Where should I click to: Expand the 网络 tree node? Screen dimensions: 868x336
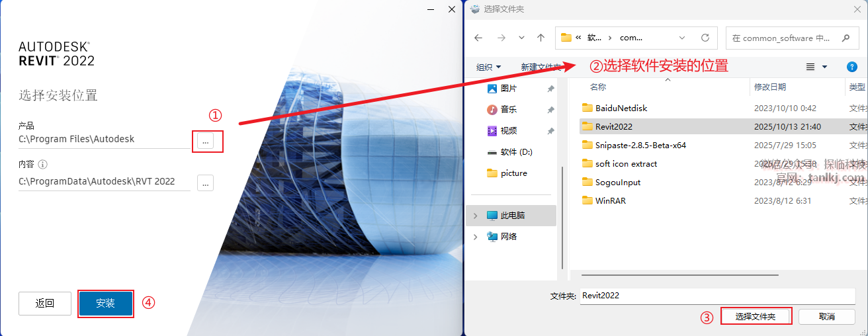pos(476,236)
